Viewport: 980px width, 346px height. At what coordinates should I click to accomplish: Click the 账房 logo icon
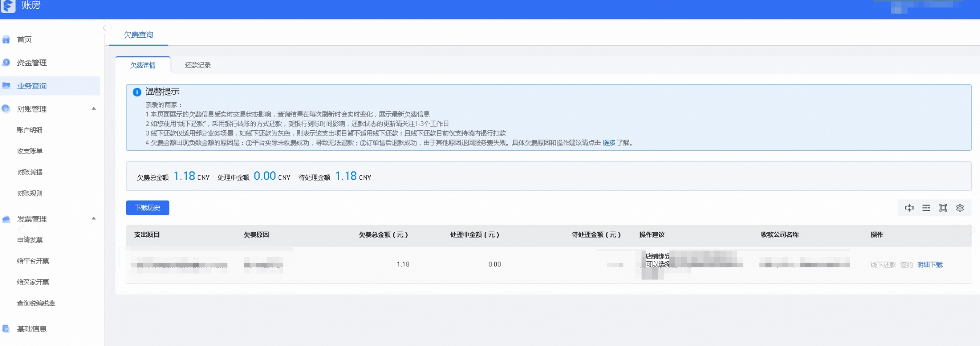click(x=8, y=6)
